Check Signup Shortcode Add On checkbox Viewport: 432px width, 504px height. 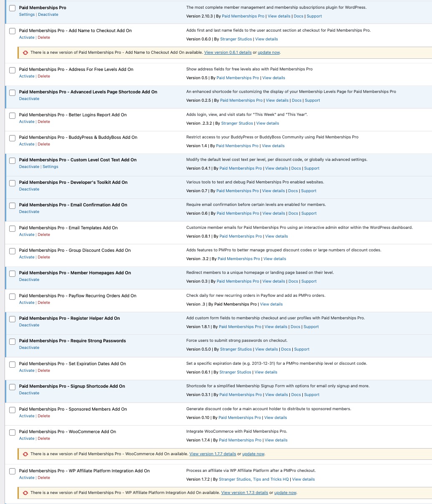(12, 387)
